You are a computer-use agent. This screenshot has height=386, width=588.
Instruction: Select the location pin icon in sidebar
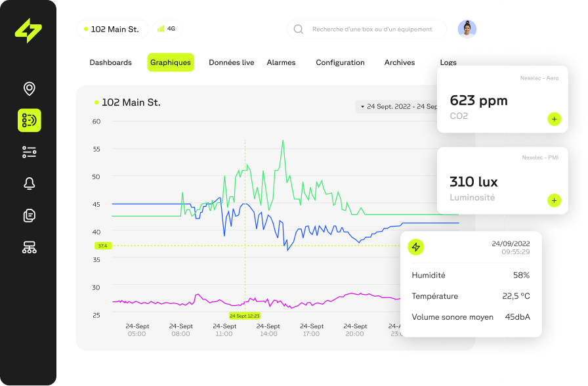(x=28, y=89)
